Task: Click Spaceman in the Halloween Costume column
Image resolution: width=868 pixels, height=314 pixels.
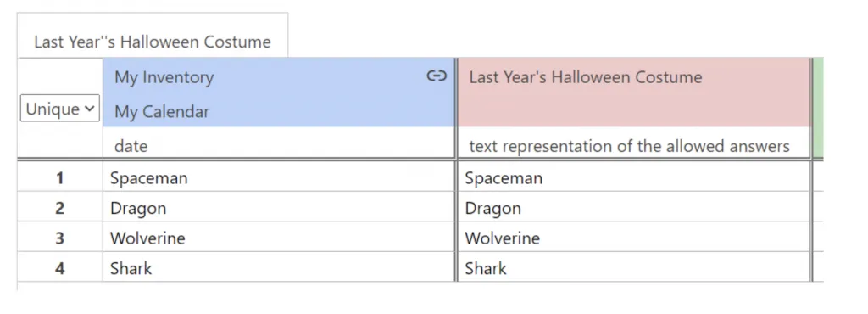Action: (x=633, y=177)
